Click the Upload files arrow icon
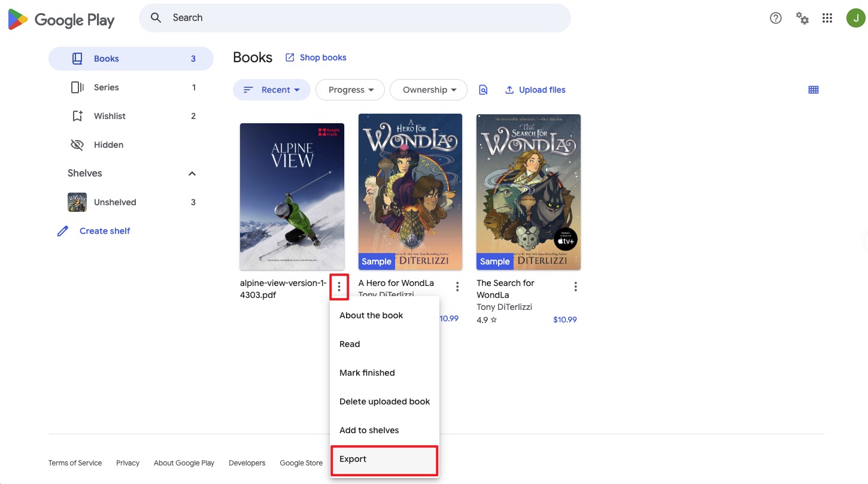 tap(509, 90)
